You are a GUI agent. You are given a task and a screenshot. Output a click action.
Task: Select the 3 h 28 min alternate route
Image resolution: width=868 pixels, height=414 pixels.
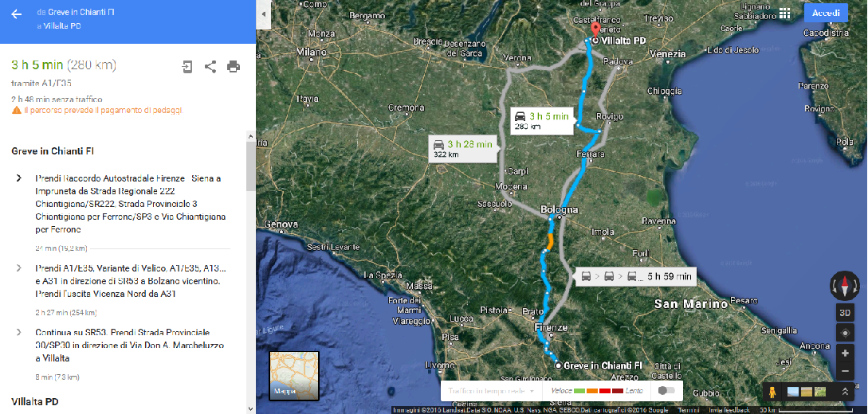(x=461, y=148)
